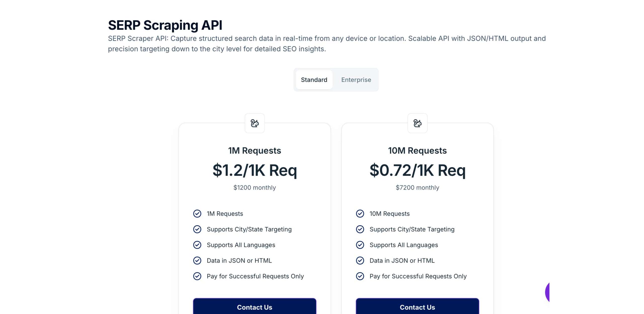Image resolution: width=644 pixels, height=314 pixels.
Task: Click checkmark next to right Supports All Languages
Action: point(360,245)
